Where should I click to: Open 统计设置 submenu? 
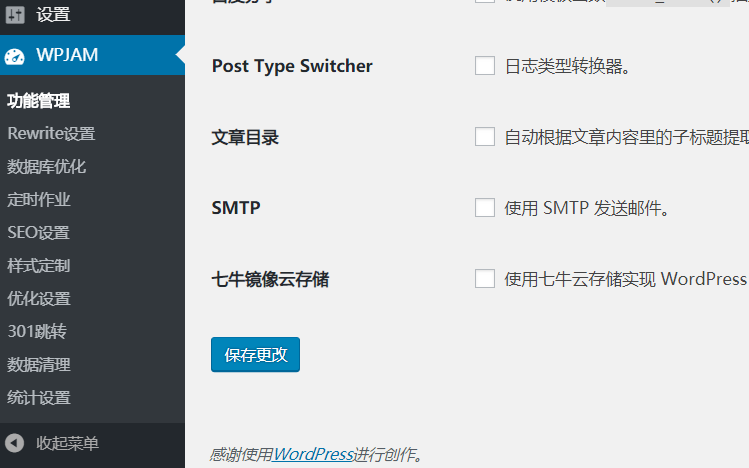coord(39,398)
